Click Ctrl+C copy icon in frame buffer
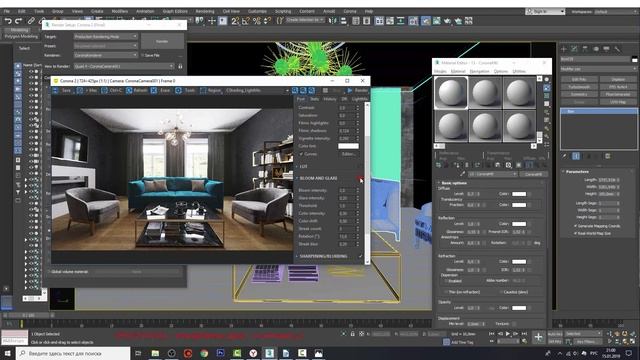640x360 pixels. 104,90
